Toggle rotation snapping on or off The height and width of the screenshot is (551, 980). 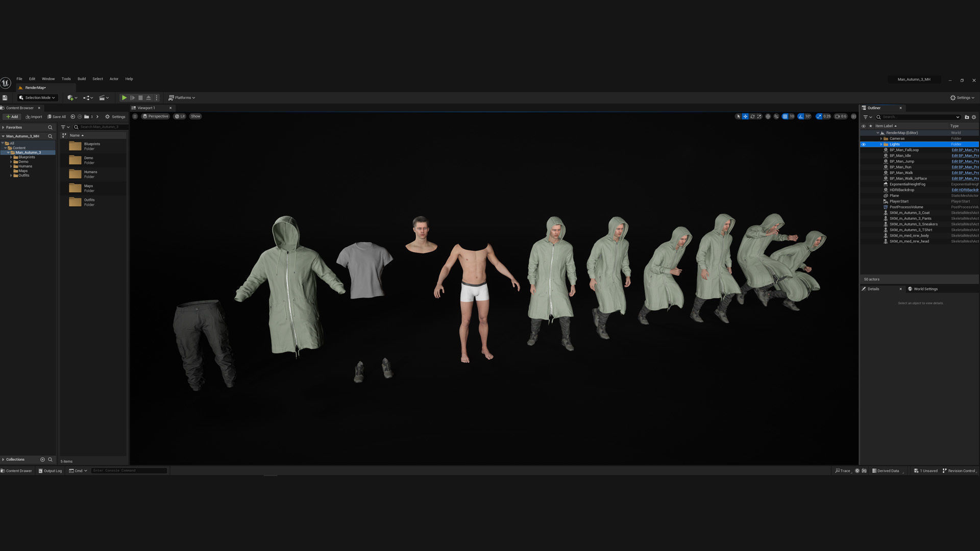pyautogui.click(x=801, y=116)
